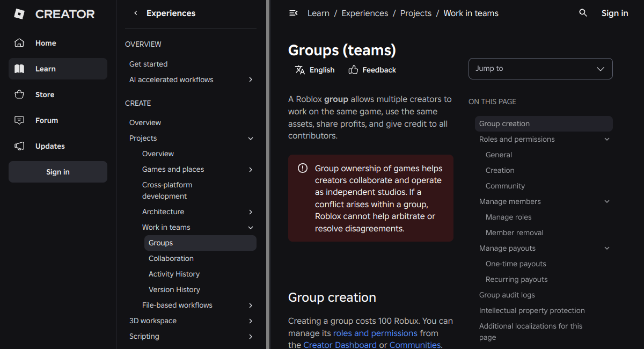Click the sidebar Sign in button
644x349 pixels.
(x=58, y=172)
